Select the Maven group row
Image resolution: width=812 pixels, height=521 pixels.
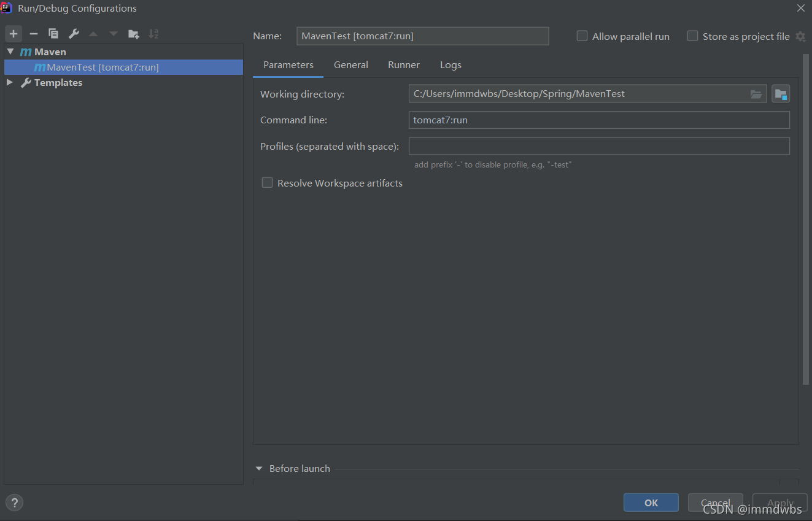tap(123, 52)
